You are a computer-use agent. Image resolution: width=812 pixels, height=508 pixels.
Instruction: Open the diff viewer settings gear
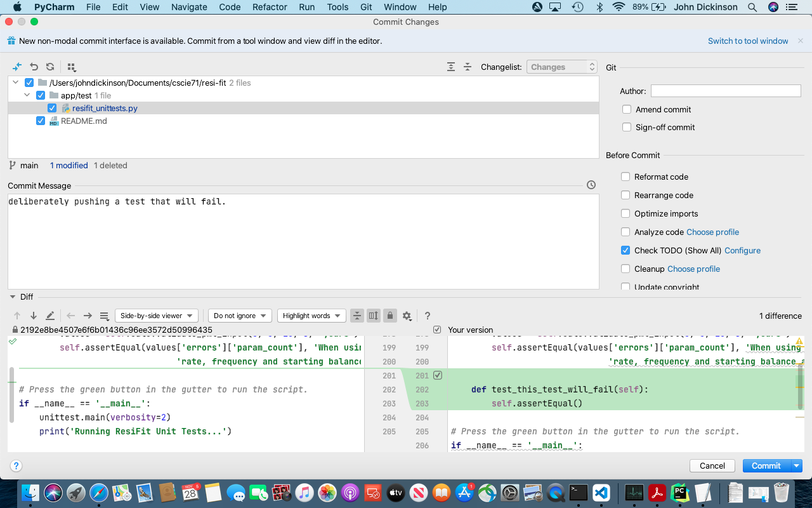pos(407,315)
